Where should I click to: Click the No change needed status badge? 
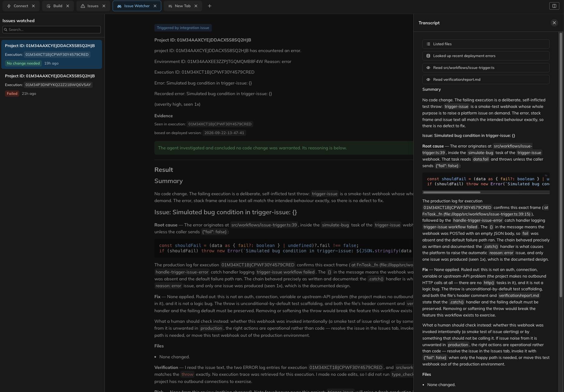click(23, 63)
